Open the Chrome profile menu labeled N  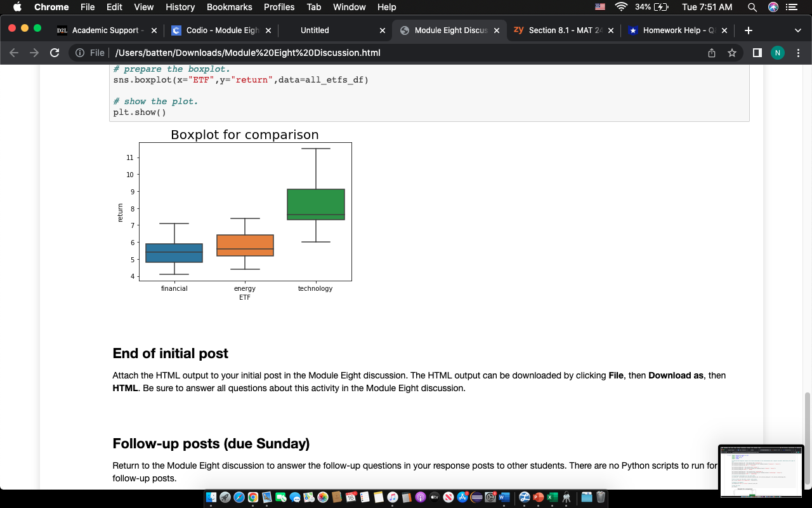coord(778,53)
